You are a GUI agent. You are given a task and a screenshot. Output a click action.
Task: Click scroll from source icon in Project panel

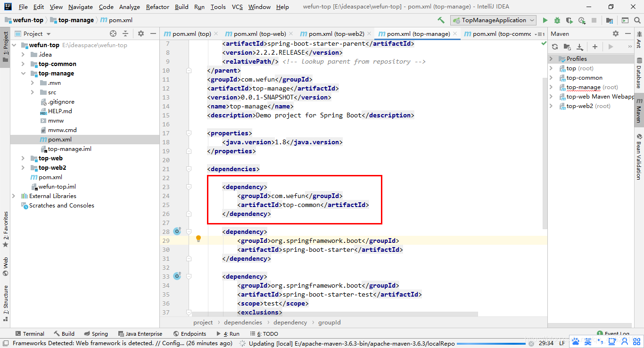coord(113,33)
